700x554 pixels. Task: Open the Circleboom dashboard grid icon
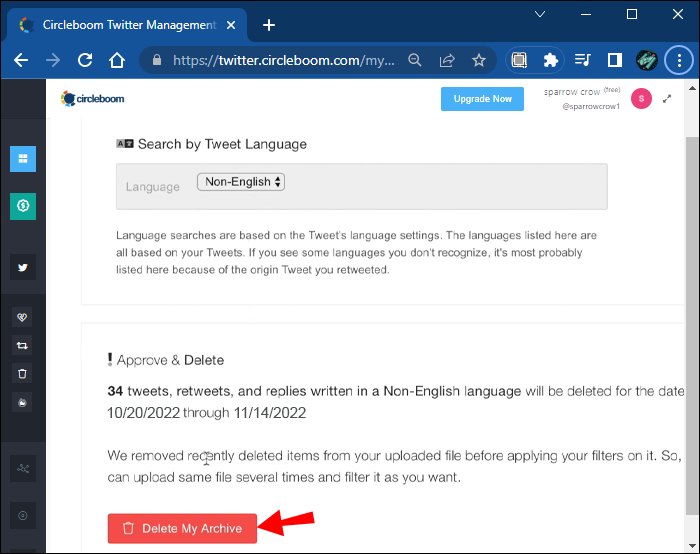(23, 158)
